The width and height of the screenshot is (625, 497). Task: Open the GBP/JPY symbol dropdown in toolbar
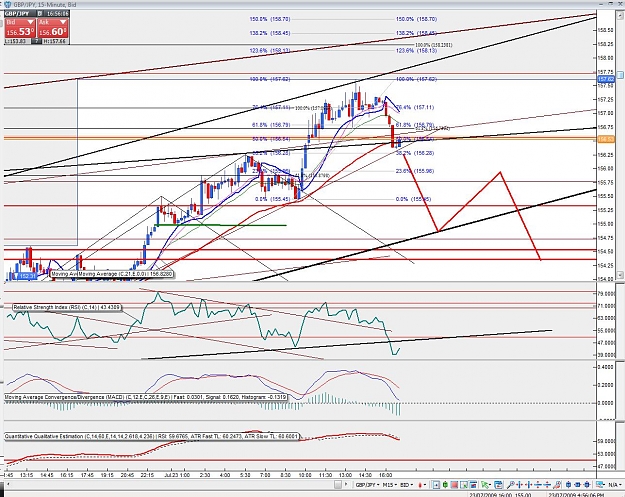click(x=367, y=485)
